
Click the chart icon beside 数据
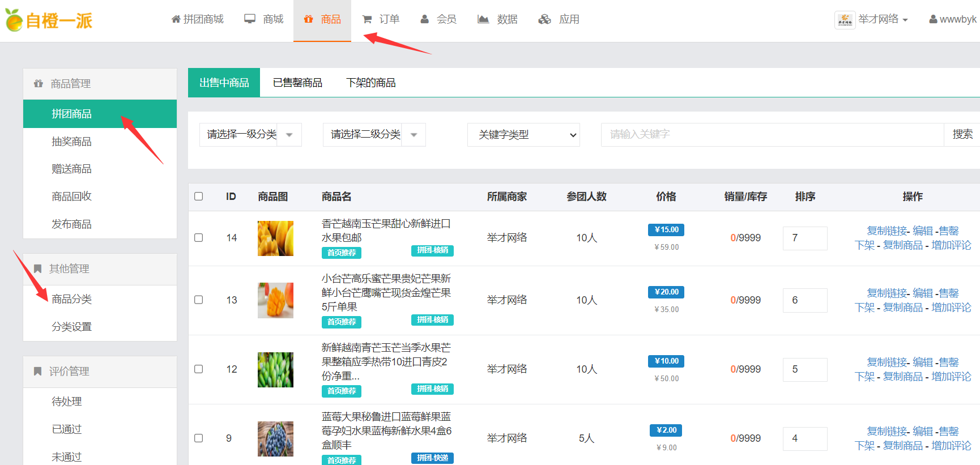click(483, 19)
